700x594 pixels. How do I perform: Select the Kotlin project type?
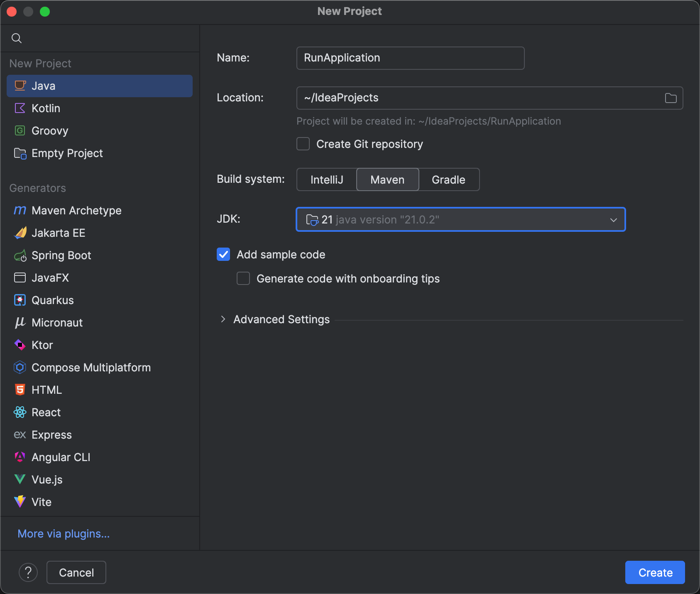(46, 108)
